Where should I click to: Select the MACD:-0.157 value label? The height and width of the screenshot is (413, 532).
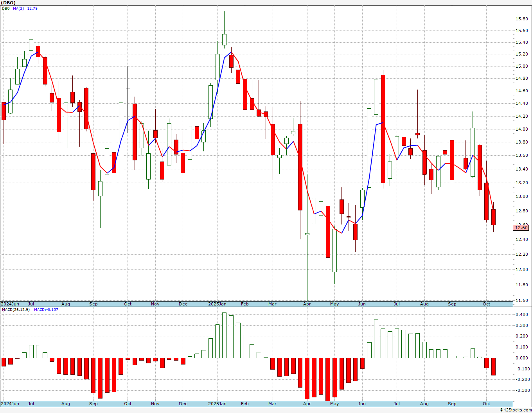(46, 310)
